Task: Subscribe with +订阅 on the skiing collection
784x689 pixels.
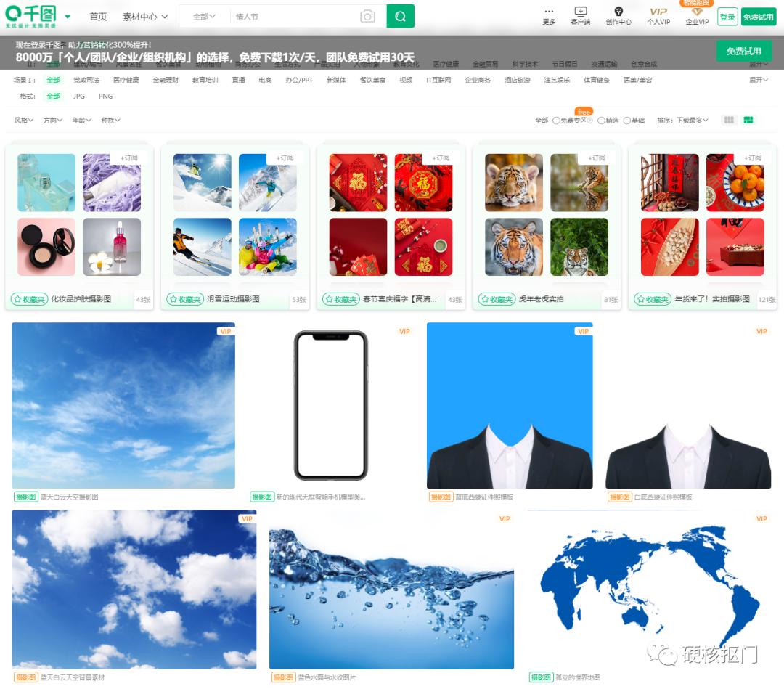Action: point(285,158)
